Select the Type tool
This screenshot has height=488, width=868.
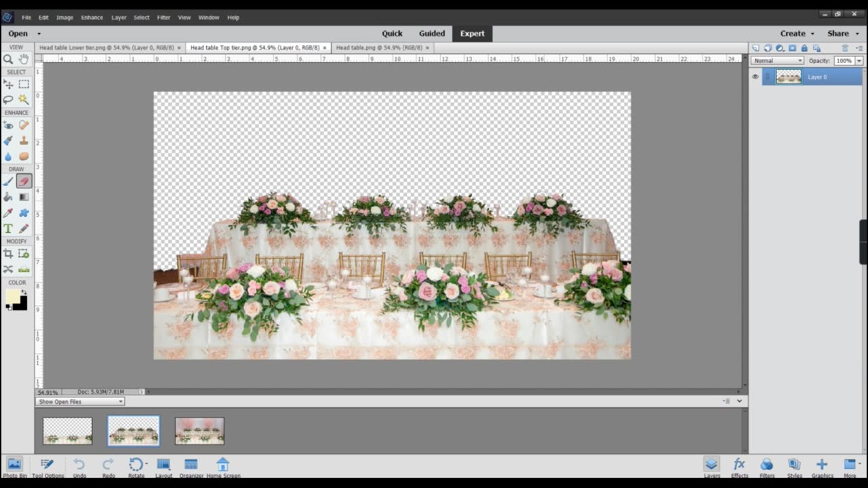[8, 228]
